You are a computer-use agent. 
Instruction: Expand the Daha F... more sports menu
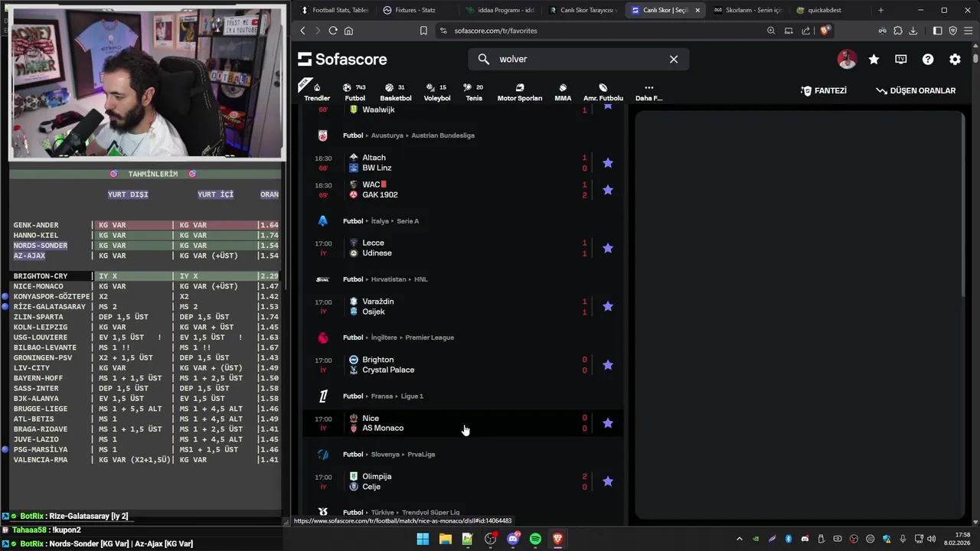pos(648,91)
